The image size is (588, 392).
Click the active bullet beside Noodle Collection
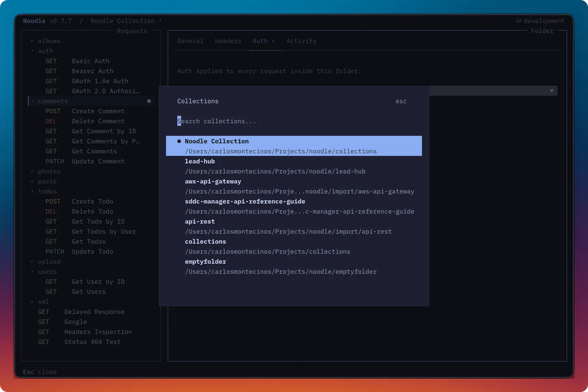(179, 141)
